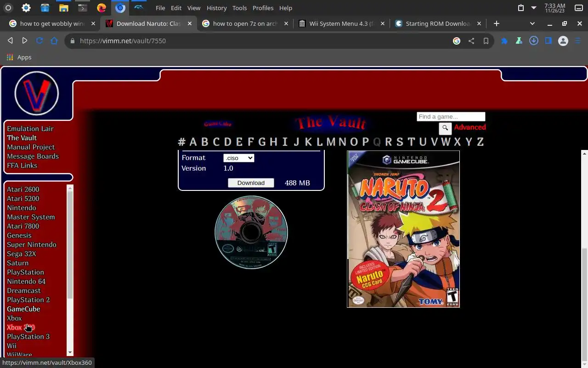
Task: Click the console list scrollbar down arrow
Action: 70,353
